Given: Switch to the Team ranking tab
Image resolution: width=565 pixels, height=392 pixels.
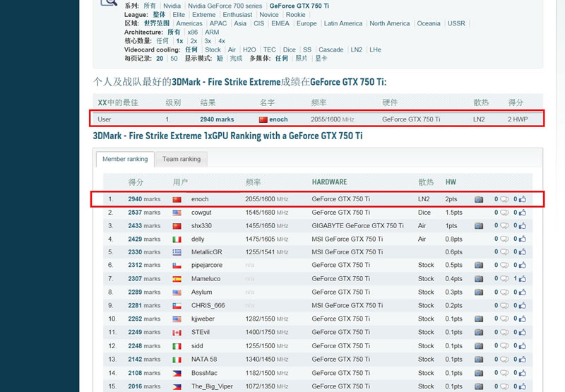Looking at the screenshot, I should tap(182, 159).
